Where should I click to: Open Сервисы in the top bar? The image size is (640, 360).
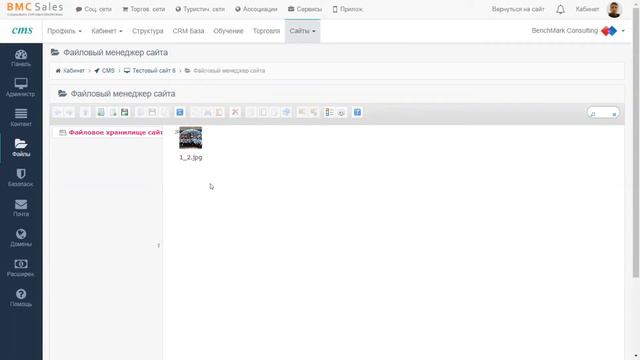pos(305,9)
